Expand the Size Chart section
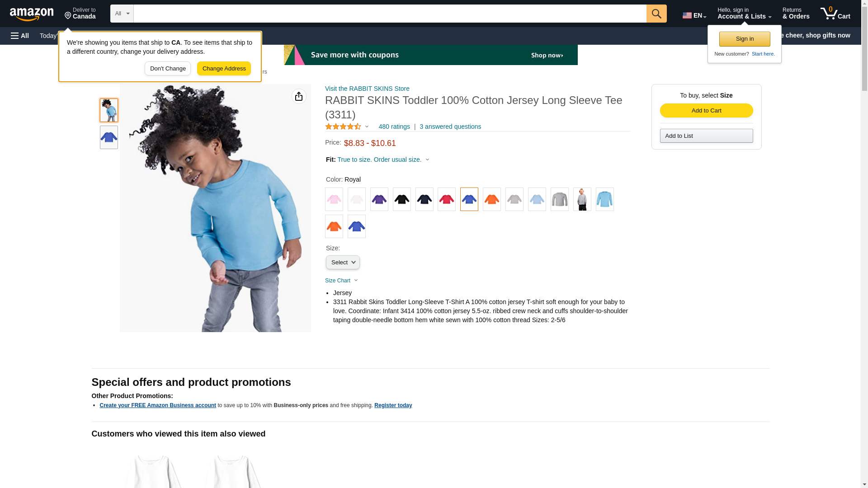Viewport: 868px width, 488px height. [x=341, y=281]
